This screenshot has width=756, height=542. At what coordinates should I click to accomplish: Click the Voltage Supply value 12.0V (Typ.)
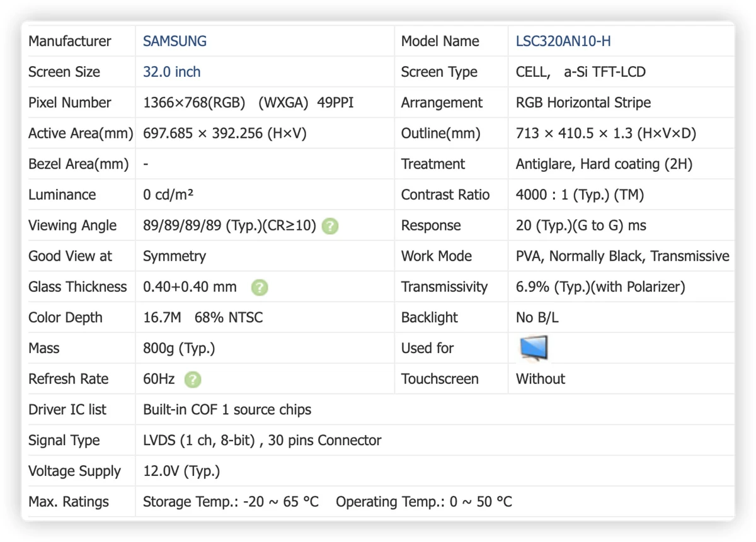pyautogui.click(x=181, y=471)
